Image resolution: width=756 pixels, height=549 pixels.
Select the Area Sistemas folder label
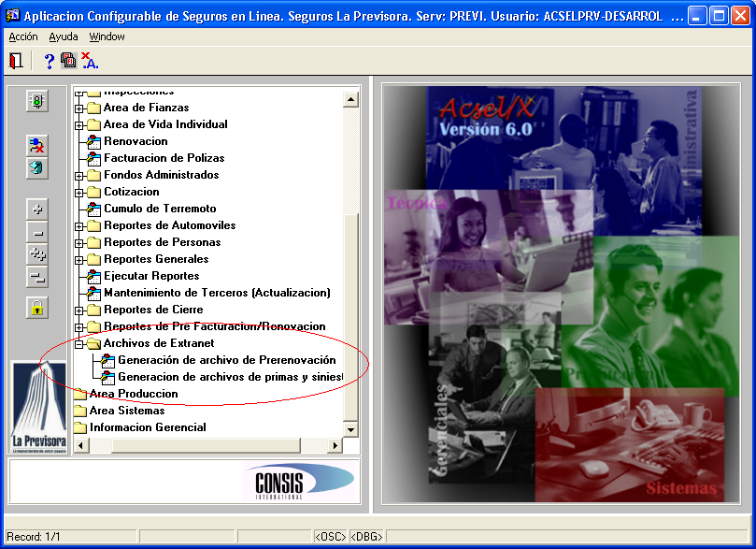(127, 411)
